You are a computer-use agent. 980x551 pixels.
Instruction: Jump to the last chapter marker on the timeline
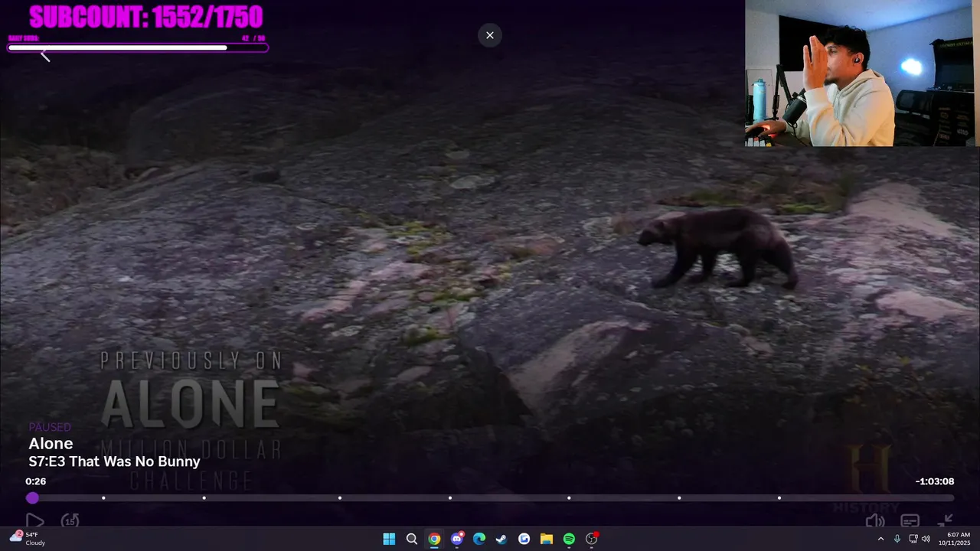click(779, 498)
